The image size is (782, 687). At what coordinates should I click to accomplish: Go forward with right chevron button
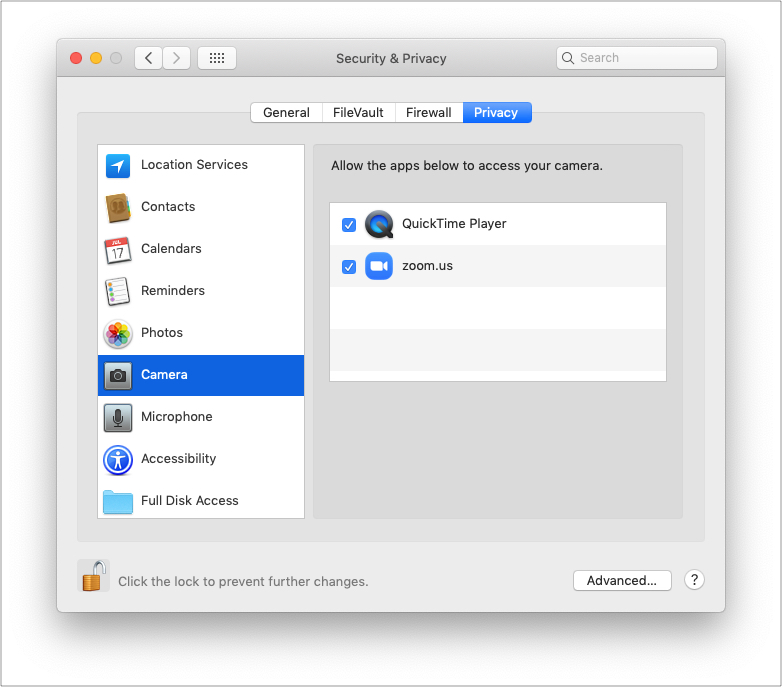pyautogui.click(x=177, y=58)
